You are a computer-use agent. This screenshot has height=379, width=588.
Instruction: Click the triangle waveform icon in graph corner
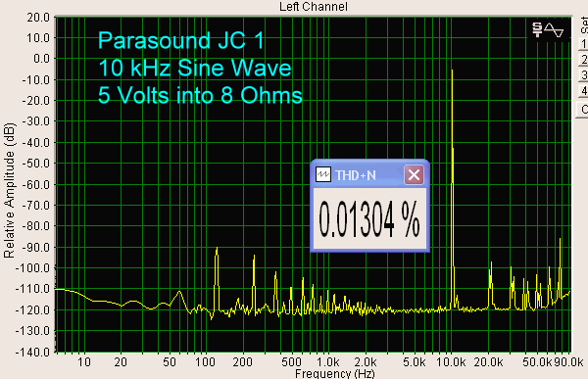[555, 30]
